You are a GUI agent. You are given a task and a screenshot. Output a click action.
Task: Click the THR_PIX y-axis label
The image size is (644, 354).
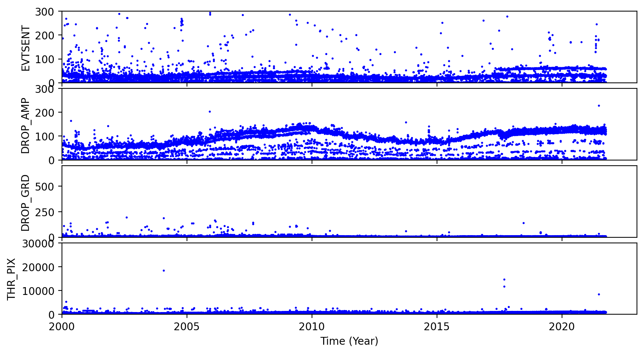[12, 279]
